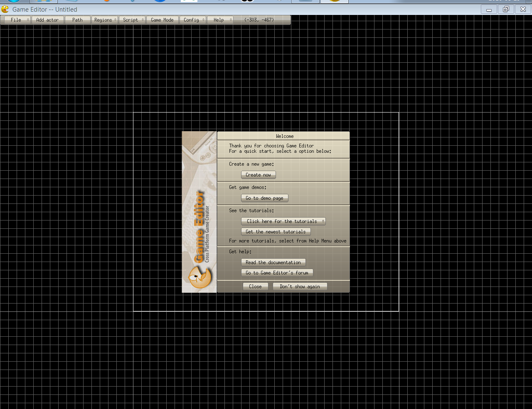
Task: Choose Don't show again
Action: [x=300, y=287]
